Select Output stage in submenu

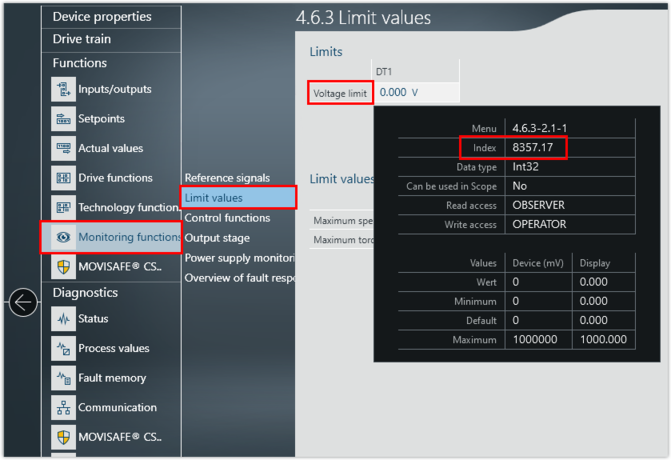tap(217, 238)
